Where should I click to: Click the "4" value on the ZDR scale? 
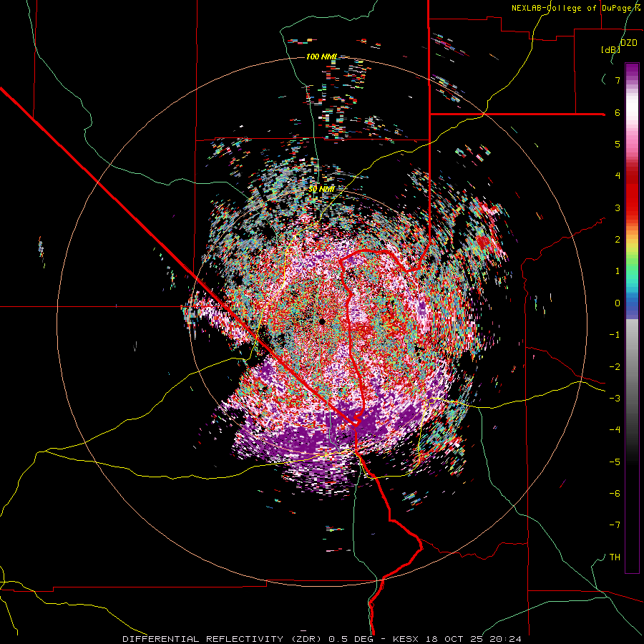point(618,176)
